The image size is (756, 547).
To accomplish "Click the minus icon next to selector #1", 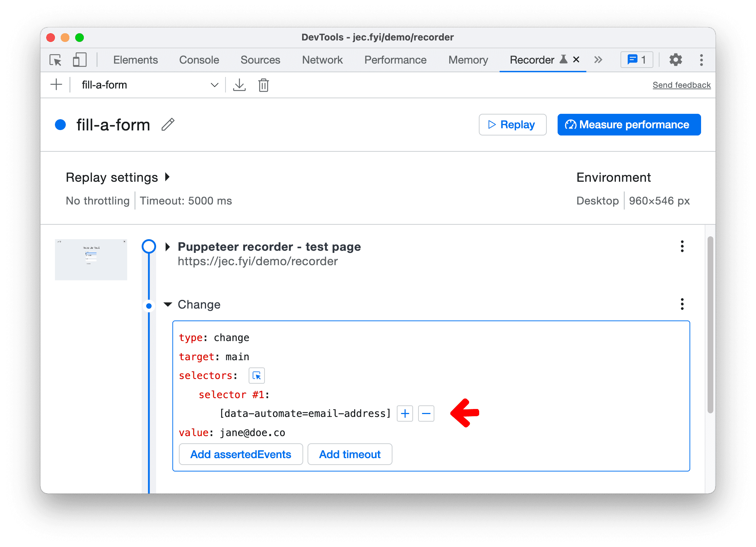I will 426,413.
